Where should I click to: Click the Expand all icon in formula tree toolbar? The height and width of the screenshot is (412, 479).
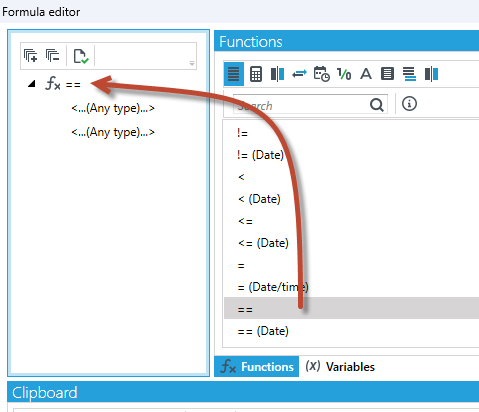tap(30, 56)
